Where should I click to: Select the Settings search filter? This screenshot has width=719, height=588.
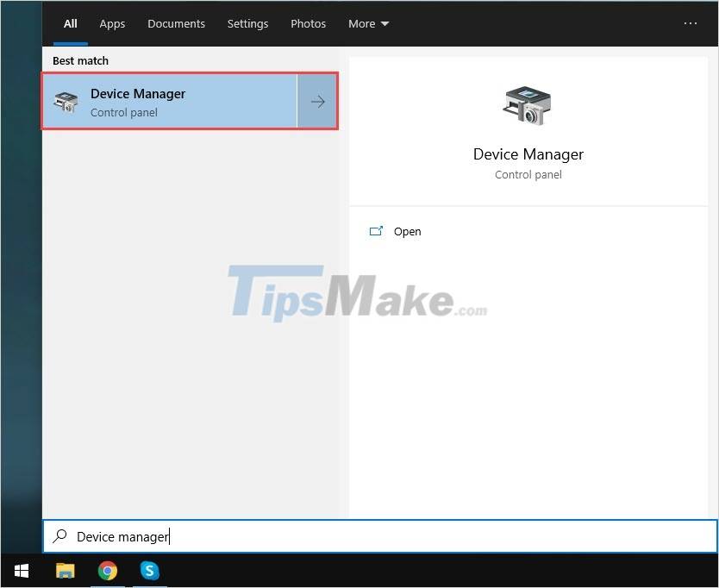[247, 23]
